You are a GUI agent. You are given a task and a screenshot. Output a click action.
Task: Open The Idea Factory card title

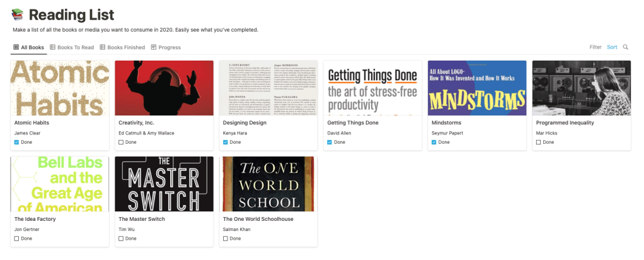coord(35,219)
